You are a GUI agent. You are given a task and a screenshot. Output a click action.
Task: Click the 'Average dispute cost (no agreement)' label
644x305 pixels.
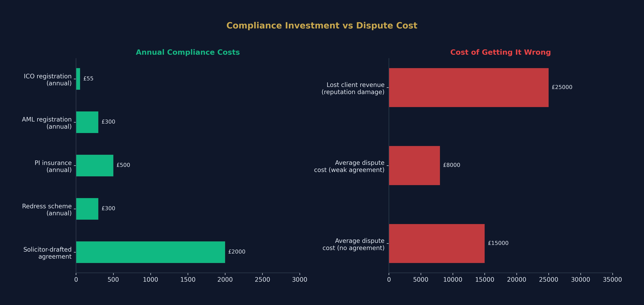353,244
